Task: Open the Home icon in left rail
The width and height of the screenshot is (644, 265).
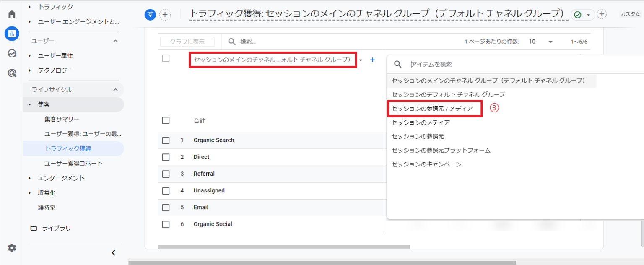Action: coord(12,14)
